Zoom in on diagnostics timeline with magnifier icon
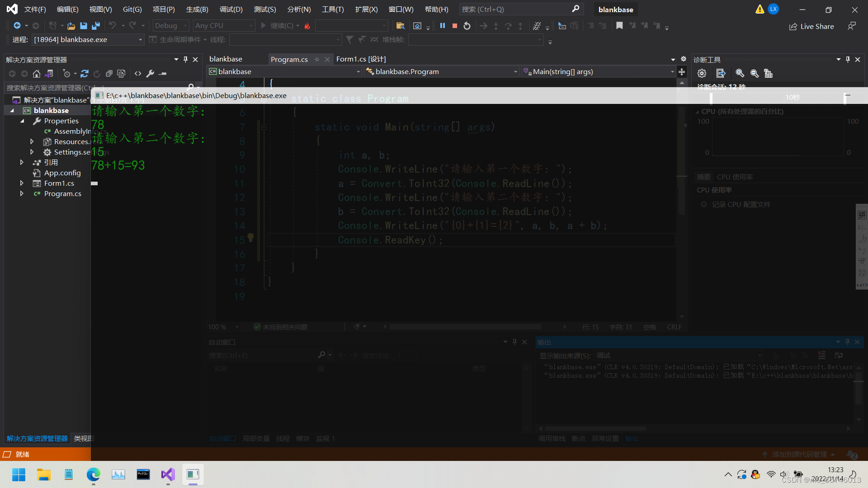This screenshot has height=488, width=868. 740,73
